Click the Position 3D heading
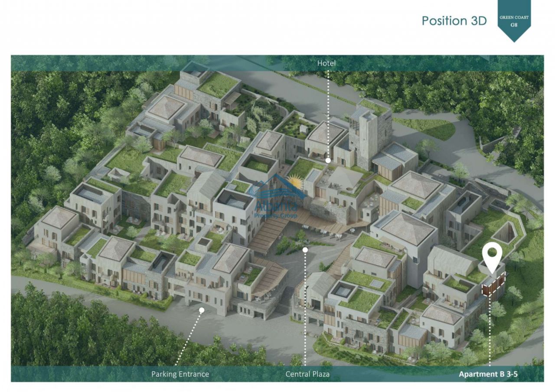The height and width of the screenshot is (392, 555). (454, 21)
